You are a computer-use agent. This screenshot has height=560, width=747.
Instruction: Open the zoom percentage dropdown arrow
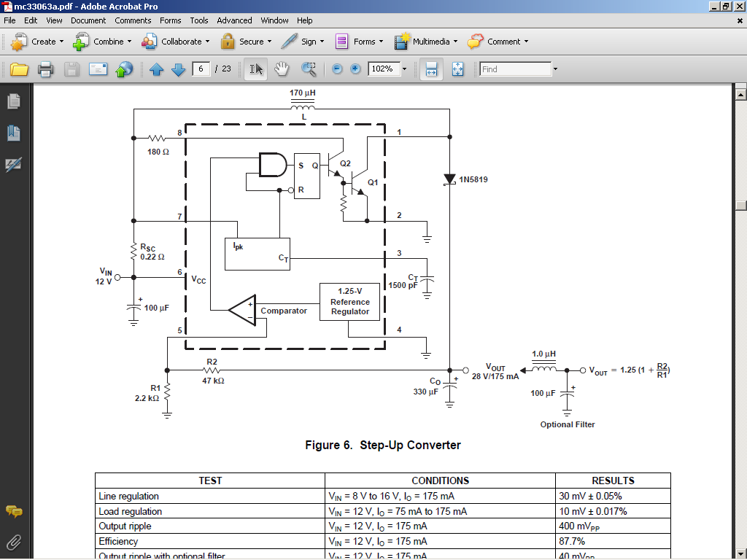(x=404, y=69)
